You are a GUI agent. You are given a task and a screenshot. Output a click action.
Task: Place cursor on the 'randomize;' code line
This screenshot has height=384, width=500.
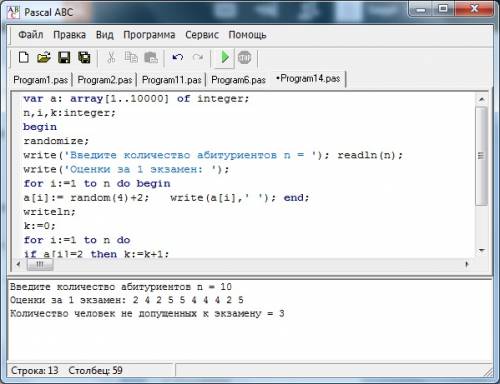pyautogui.click(x=56, y=141)
